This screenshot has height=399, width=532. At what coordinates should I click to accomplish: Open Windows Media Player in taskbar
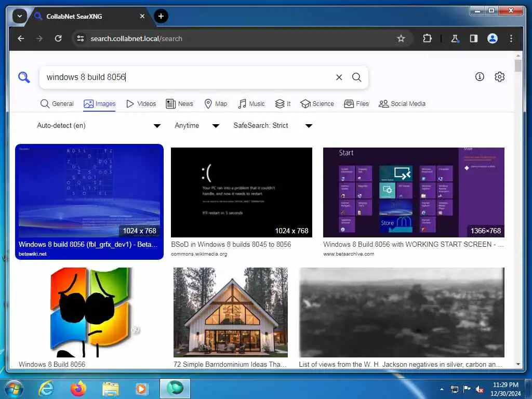(x=141, y=389)
